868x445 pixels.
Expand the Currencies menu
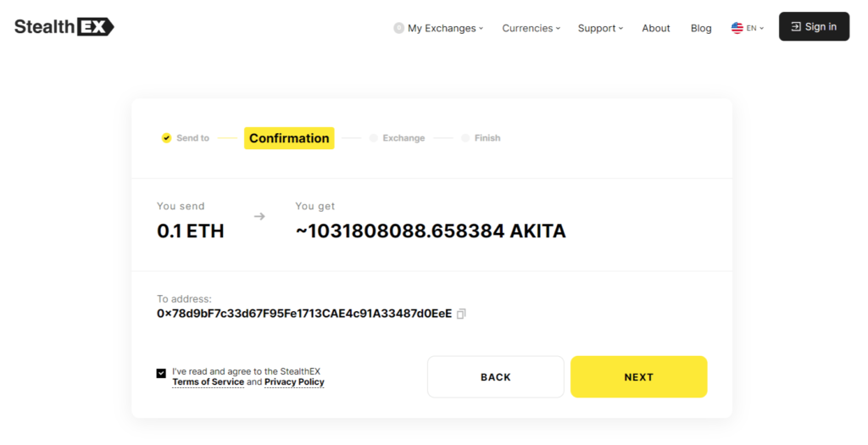[x=531, y=28]
